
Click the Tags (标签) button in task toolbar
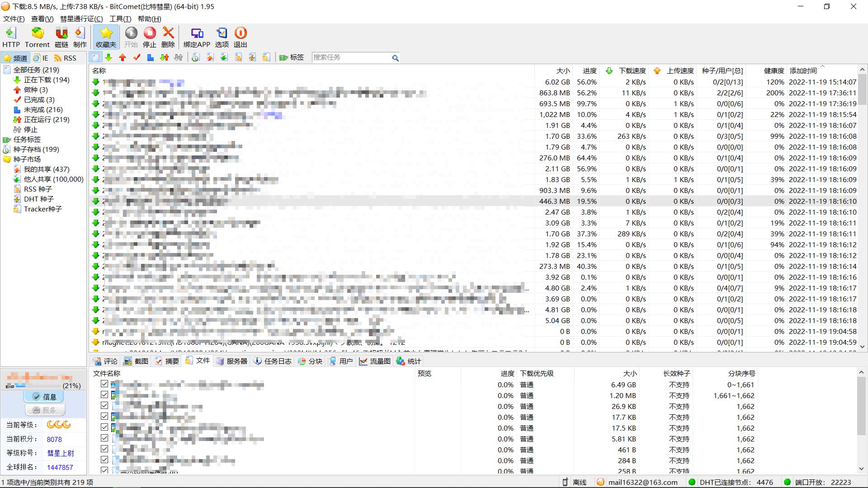point(292,57)
